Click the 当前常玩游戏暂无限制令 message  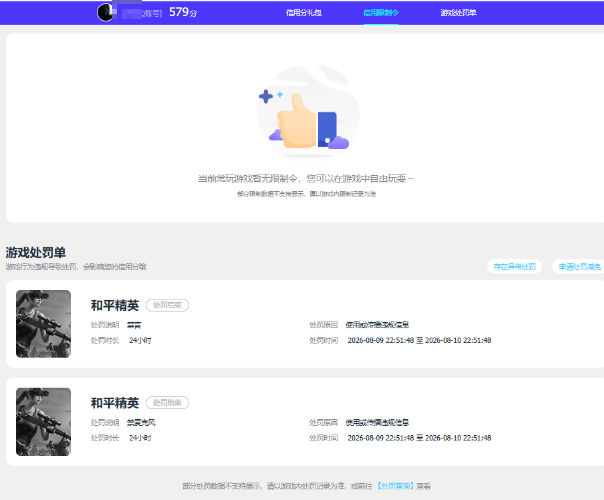305,179
